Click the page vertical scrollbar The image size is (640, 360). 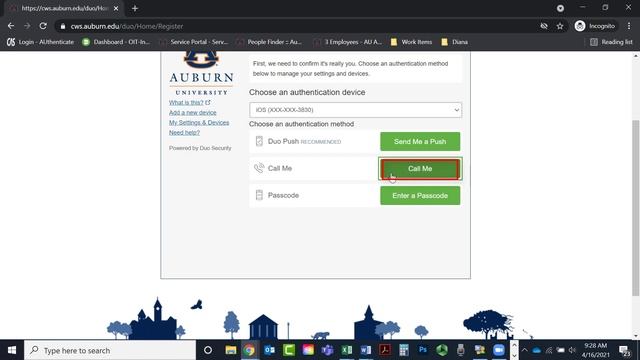coord(636,207)
